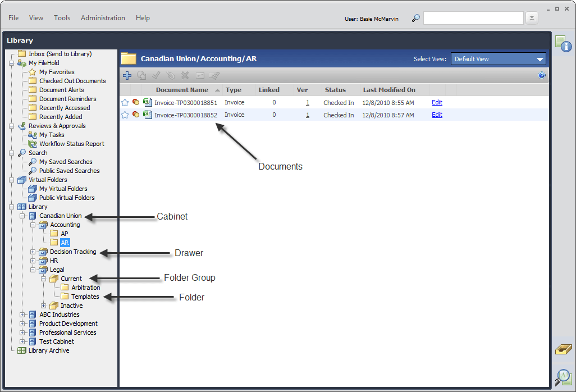Click the Check Out toolbar icon
Viewport: 576px width, 392px height.
tap(141, 76)
